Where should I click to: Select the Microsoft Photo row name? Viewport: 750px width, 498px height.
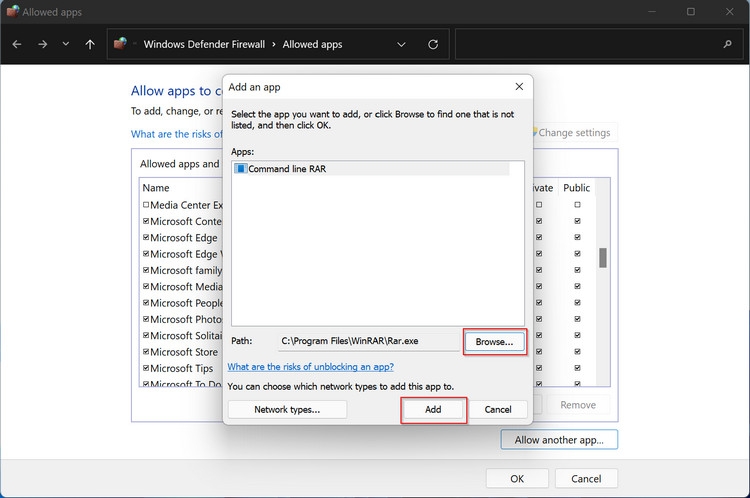[186, 319]
